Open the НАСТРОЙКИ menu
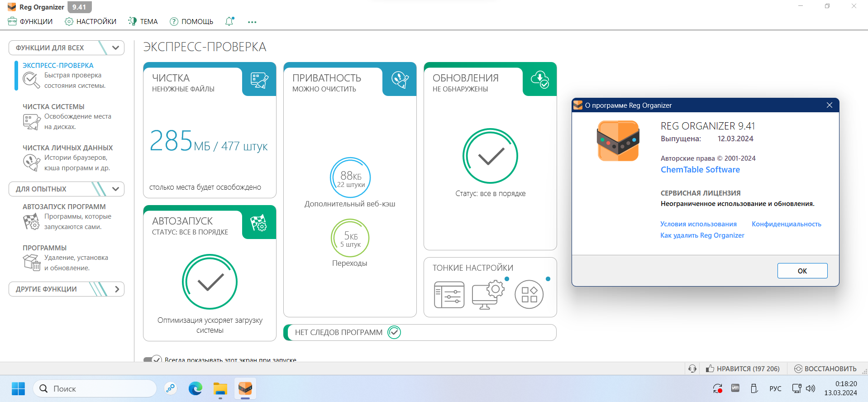Viewport: 868px width, 402px height. tap(91, 21)
